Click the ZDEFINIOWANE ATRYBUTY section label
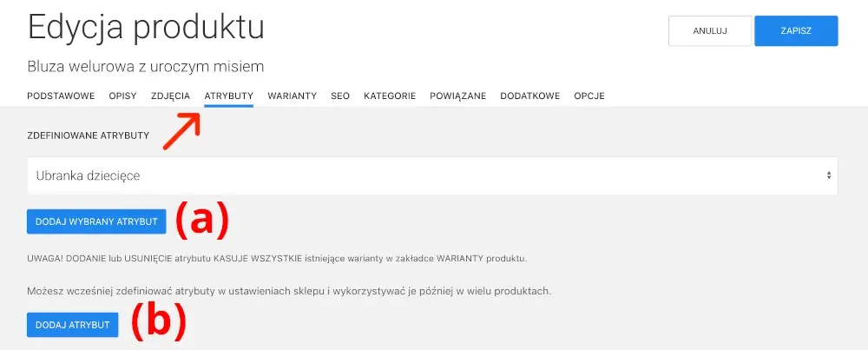The height and width of the screenshot is (350, 868). point(89,136)
